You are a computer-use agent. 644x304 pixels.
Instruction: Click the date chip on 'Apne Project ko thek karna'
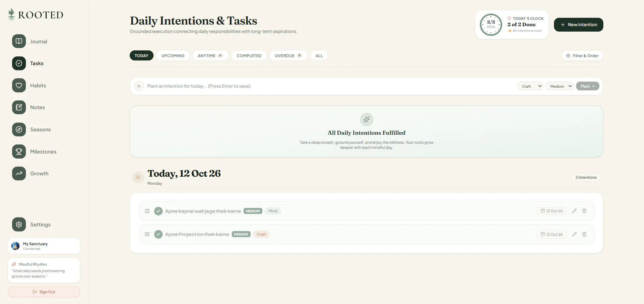[552, 234]
